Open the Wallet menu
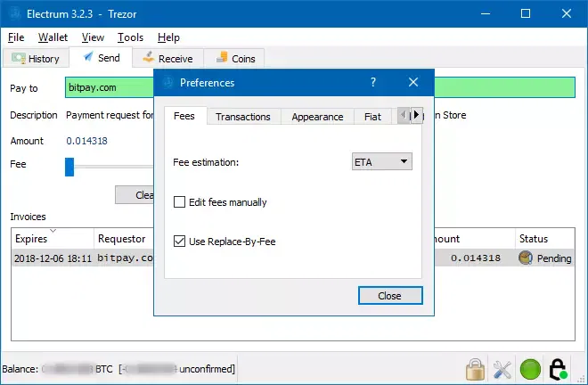This screenshot has width=588, height=385. (53, 37)
